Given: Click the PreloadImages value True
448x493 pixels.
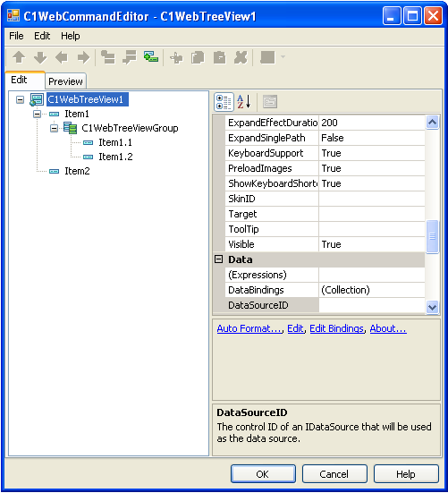Looking at the screenshot, I should 372,168.
